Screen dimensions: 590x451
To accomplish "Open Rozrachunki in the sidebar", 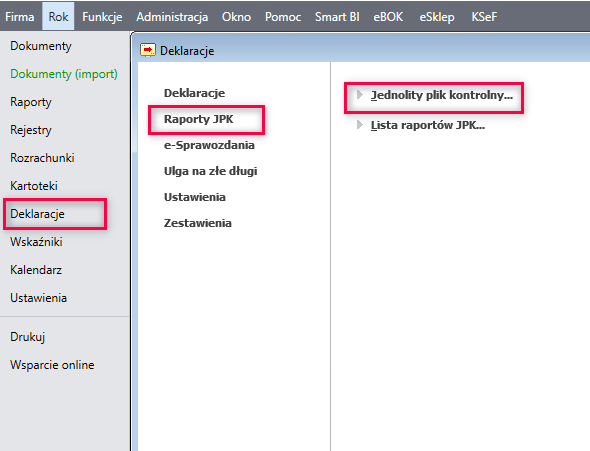I will pyautogui.click(x=42, y=158).
